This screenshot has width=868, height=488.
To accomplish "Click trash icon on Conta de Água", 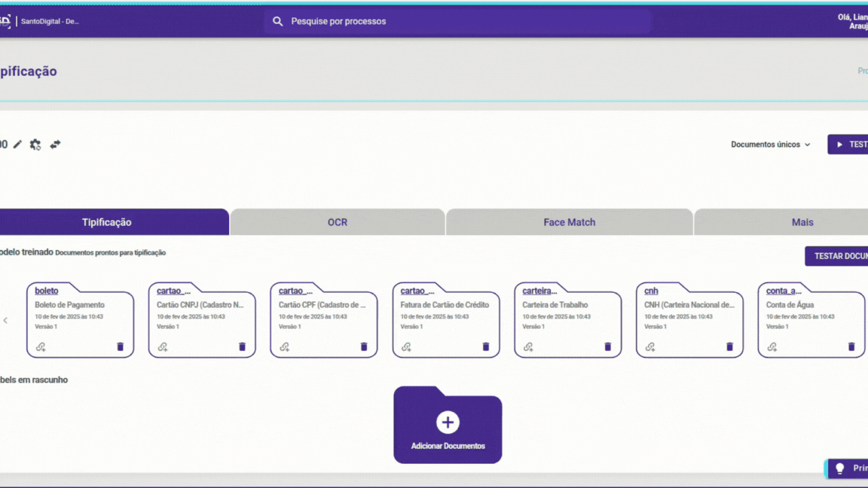I will (851, 347).
